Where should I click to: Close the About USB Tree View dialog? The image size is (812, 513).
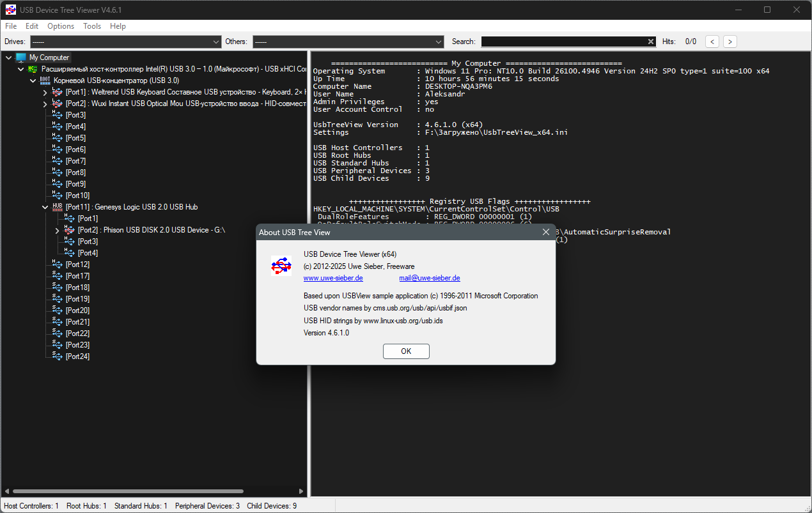pos(546,232)
